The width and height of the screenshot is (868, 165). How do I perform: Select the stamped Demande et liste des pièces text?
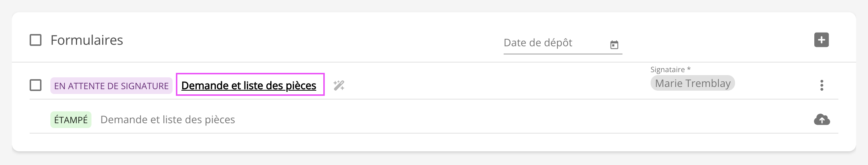(168, 120)
